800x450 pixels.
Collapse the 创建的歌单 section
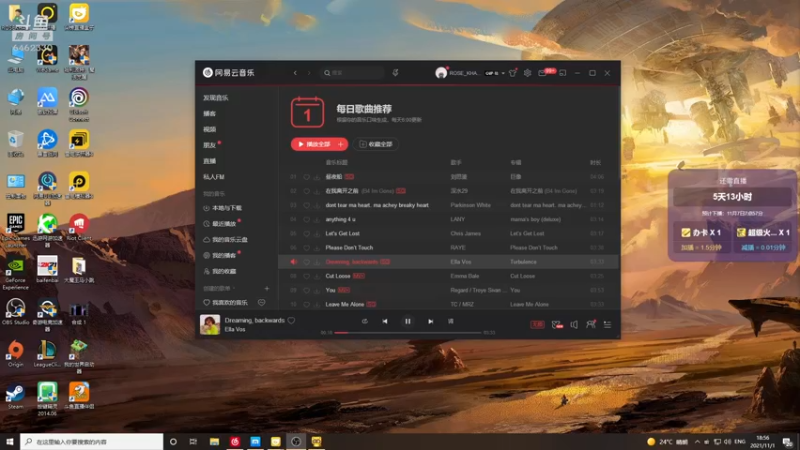[219, 289]
